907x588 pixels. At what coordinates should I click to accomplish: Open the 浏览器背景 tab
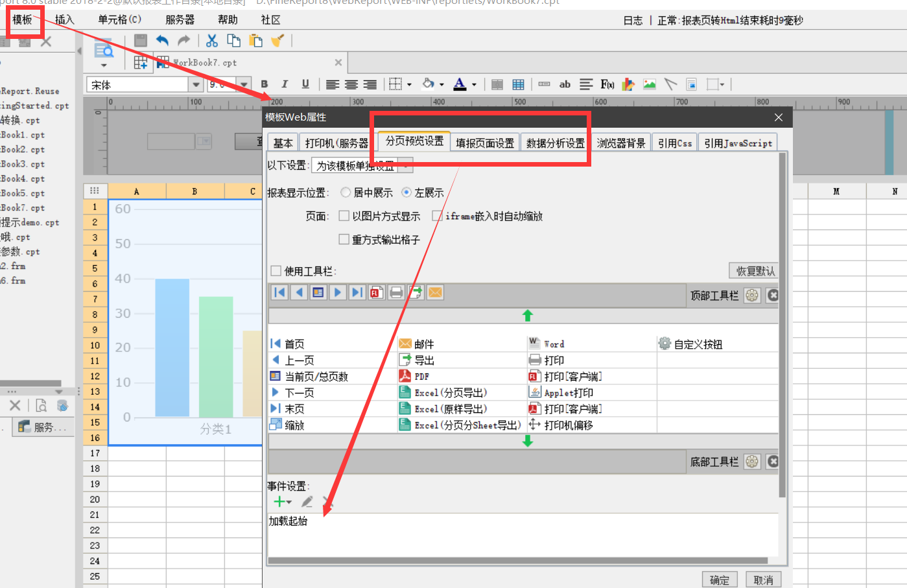coord(621,143)
